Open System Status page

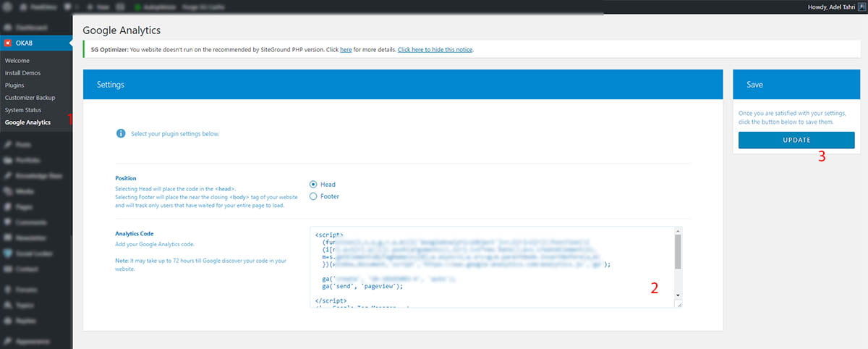tap(23, 110)
